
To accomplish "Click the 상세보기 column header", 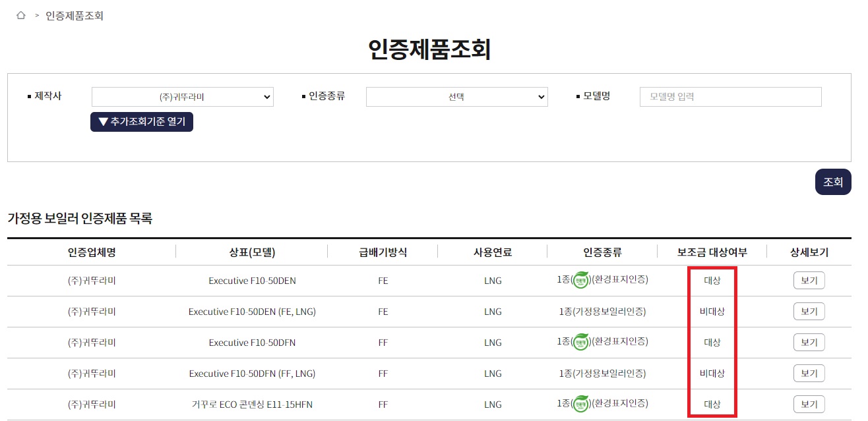I will (x=809, y=252).
